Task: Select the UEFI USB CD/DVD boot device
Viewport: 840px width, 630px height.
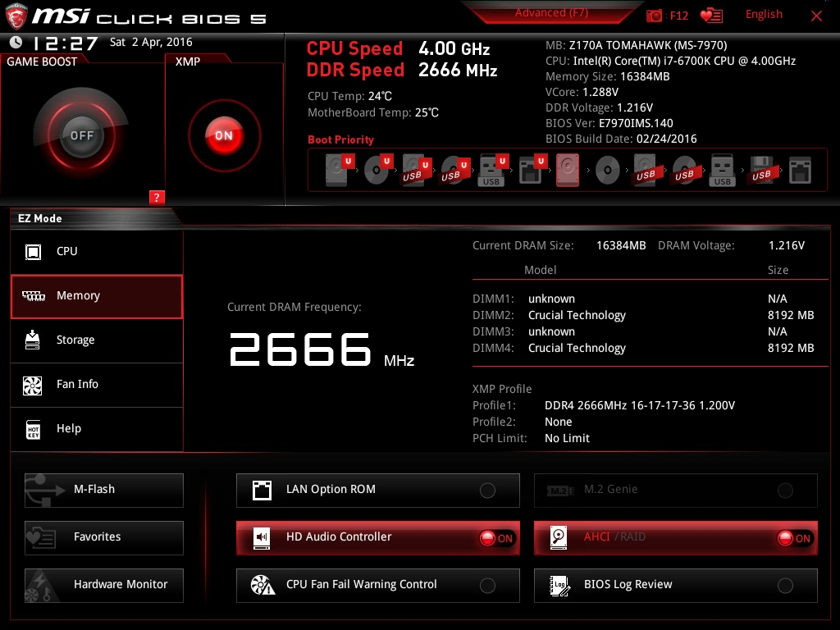Action: click(454, 171)
